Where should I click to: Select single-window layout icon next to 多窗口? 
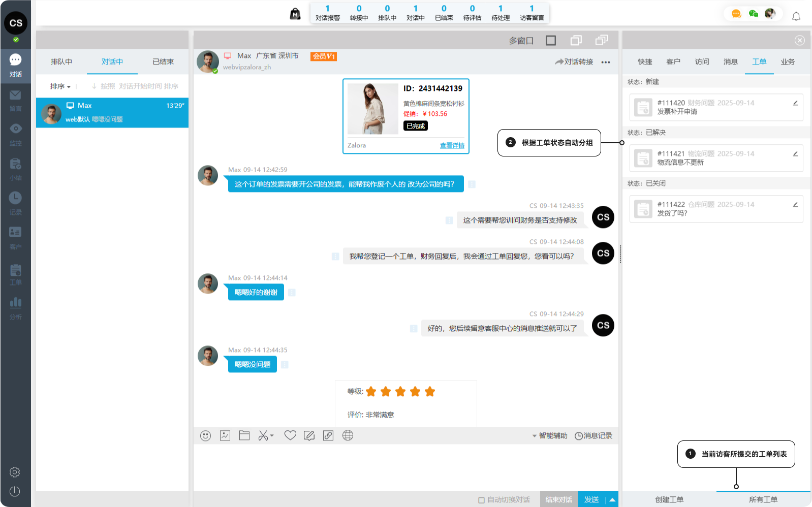tap(551, 41)
